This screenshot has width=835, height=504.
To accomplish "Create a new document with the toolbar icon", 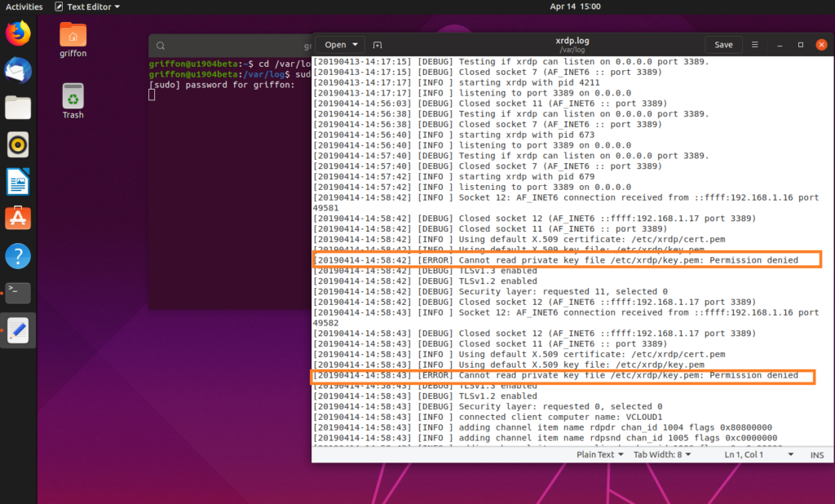I will tap(378, 45).
